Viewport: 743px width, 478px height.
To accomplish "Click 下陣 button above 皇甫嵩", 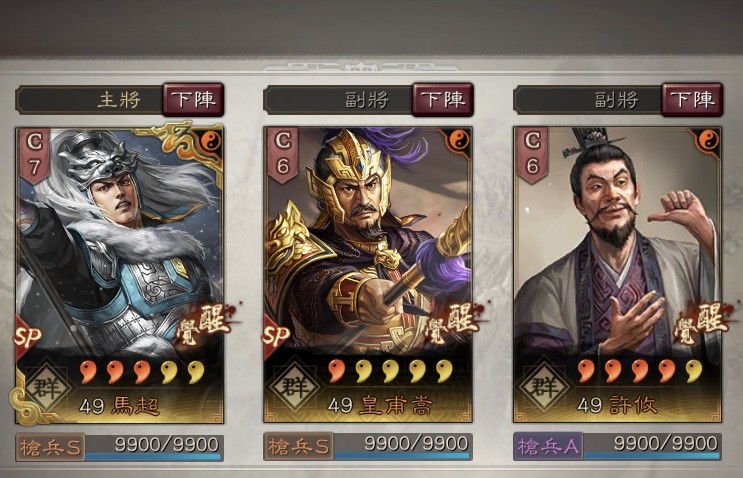I will (443, 99).
